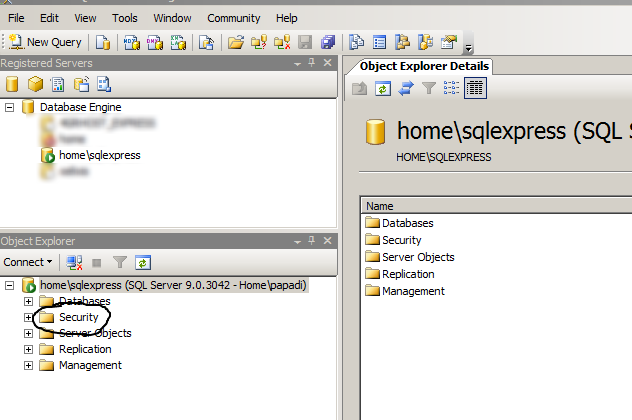
Task: Open the Tools menu
Action: (x=125, y=18)
